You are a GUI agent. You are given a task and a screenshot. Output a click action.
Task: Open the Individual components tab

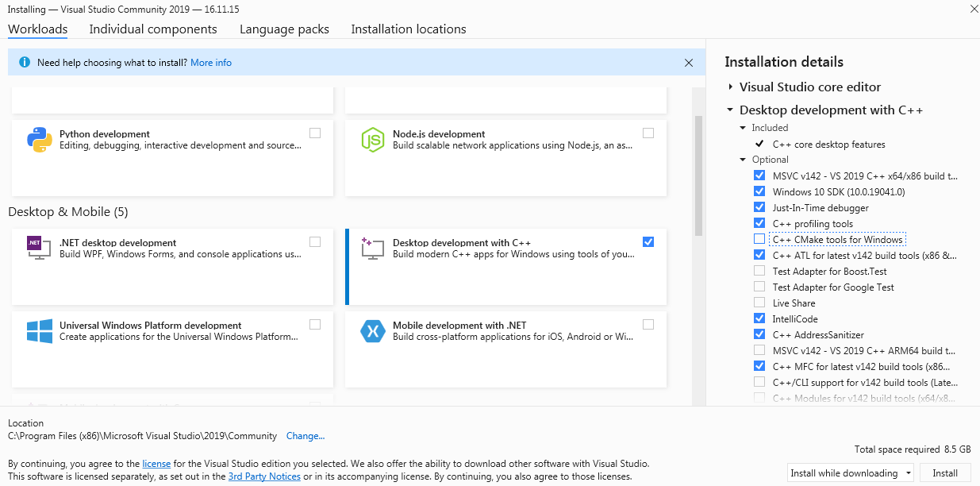[x=153, y=29]
